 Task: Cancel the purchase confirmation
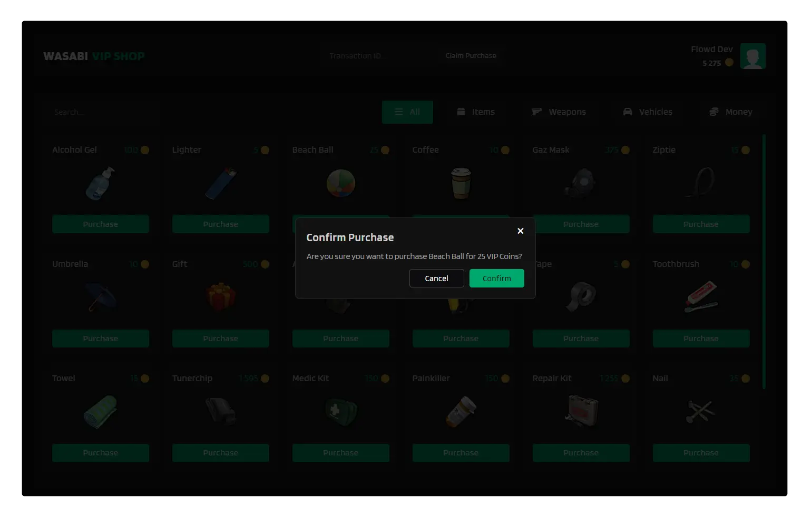tap(436, 278)
